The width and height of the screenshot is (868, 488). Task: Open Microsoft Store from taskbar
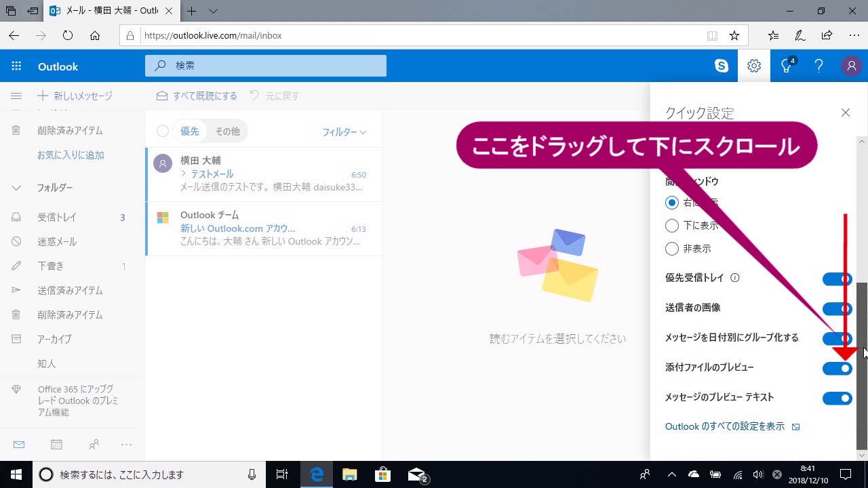coord(382,474)
